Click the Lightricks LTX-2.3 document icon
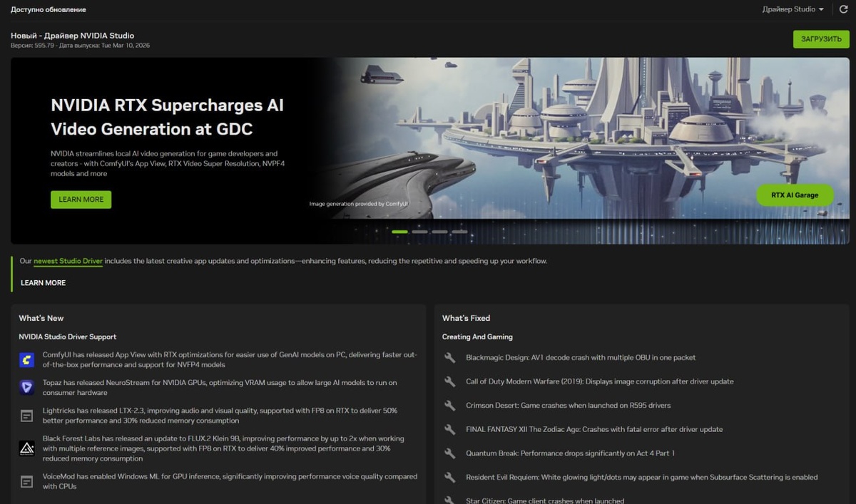 point(26,416)
